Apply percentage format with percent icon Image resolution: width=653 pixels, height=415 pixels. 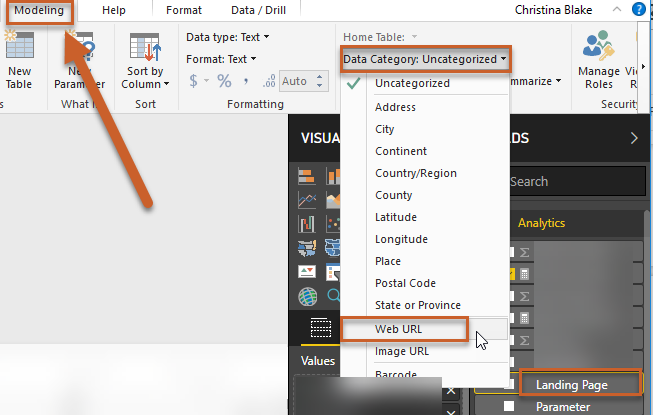pos(224,80)
